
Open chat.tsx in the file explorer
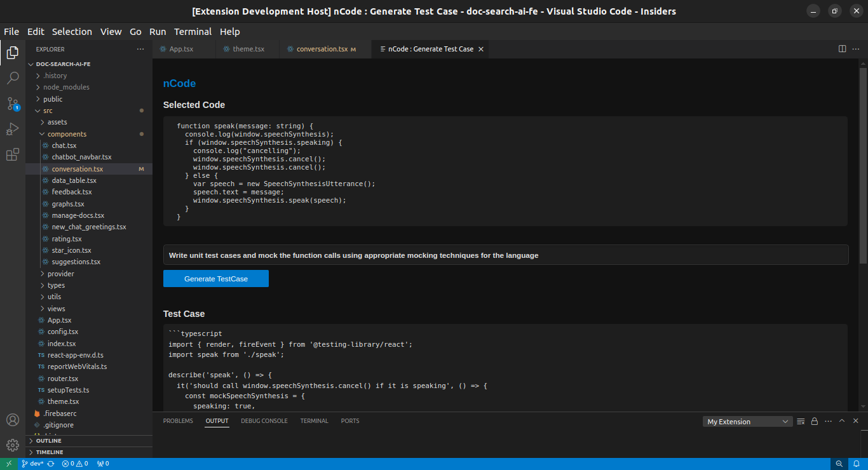tap(89, 145)
